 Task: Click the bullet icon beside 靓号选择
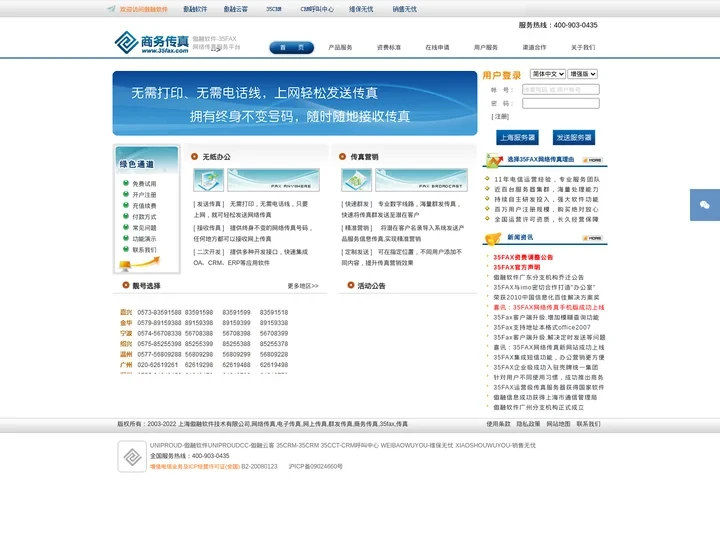pos(126,285)
